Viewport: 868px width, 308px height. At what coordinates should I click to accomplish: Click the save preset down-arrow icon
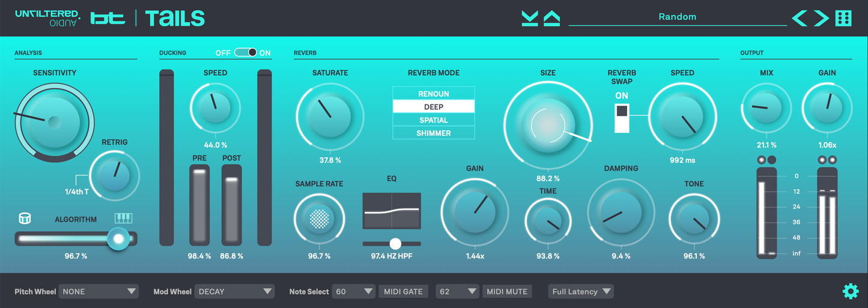(x=530, y=18)
